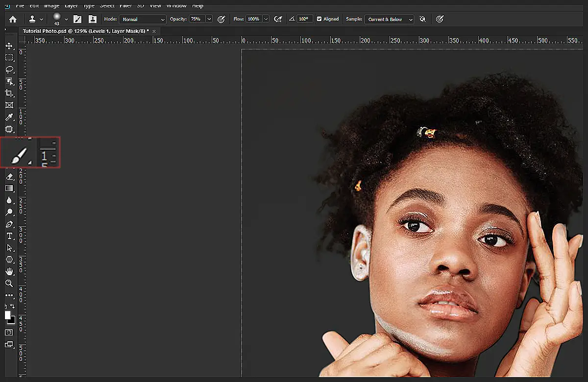
Task: Open the Help menu
Action: pyautogui.click(x=197, y=5)
